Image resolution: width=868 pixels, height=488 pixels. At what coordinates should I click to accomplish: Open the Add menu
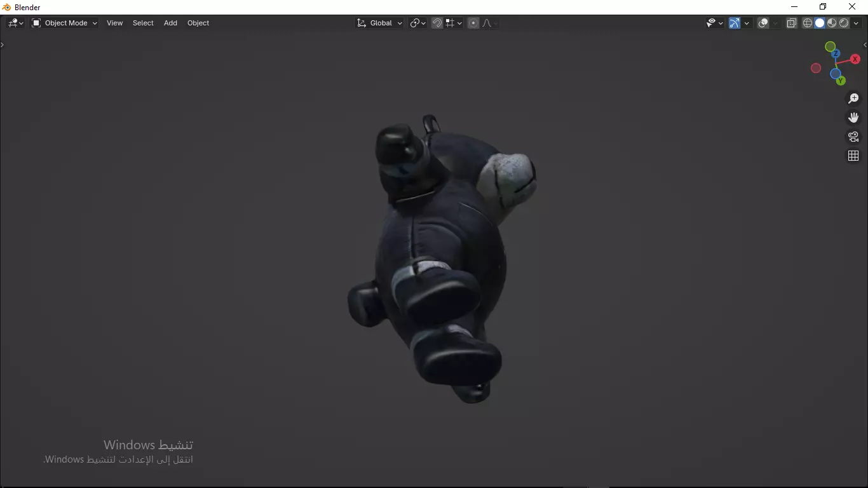[x=170, y=23]
